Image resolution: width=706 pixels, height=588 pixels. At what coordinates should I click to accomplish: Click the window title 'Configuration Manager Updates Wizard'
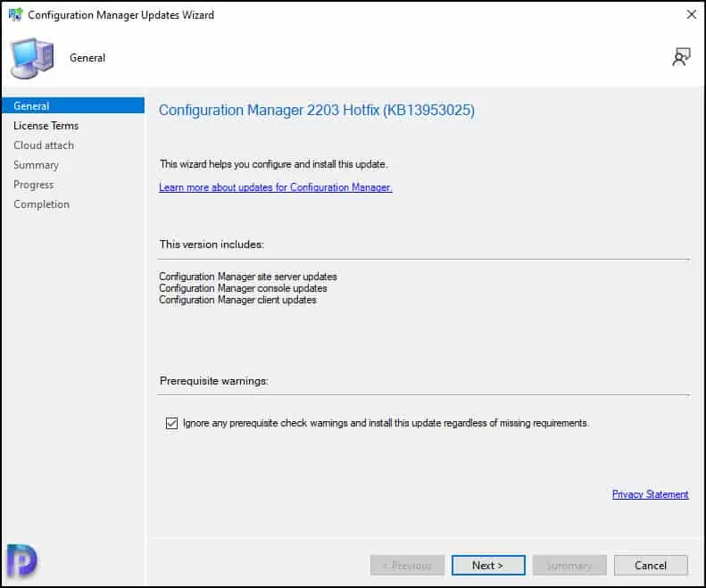(120, 15)
